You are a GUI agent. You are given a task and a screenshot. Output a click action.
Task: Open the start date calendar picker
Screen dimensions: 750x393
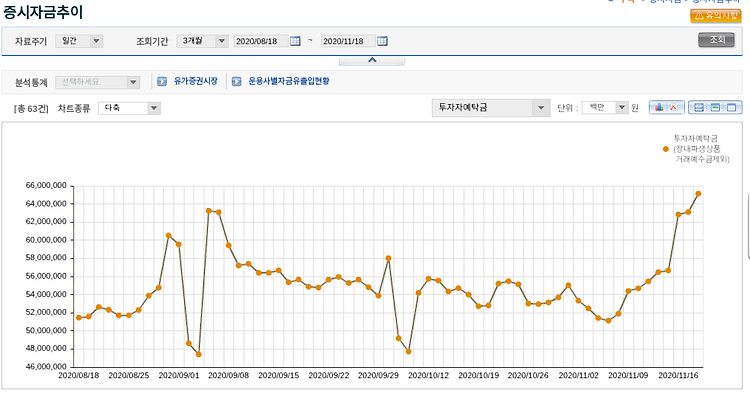click(295, 41)
